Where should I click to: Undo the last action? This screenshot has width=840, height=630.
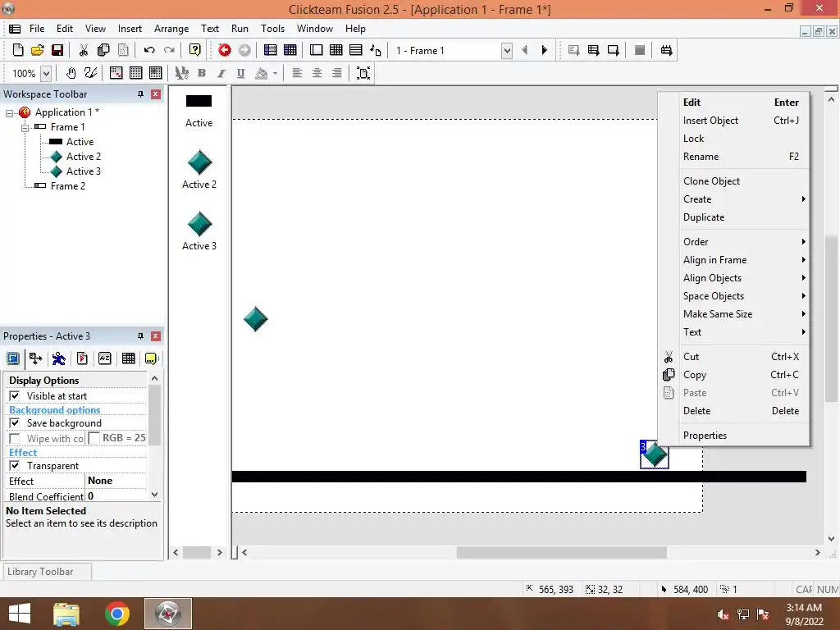149,50
